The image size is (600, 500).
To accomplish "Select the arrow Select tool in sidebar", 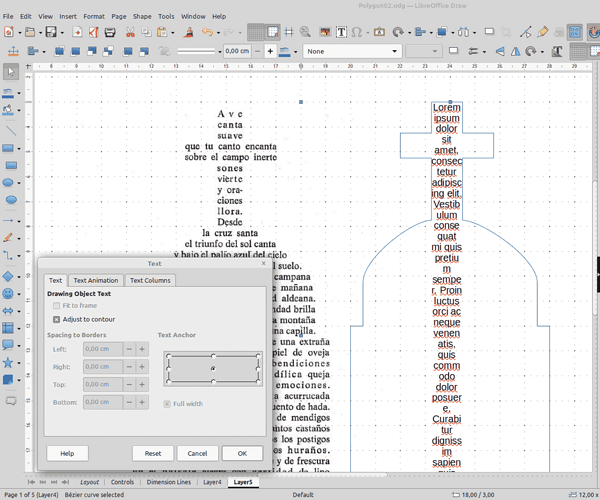I will (11, 72).
